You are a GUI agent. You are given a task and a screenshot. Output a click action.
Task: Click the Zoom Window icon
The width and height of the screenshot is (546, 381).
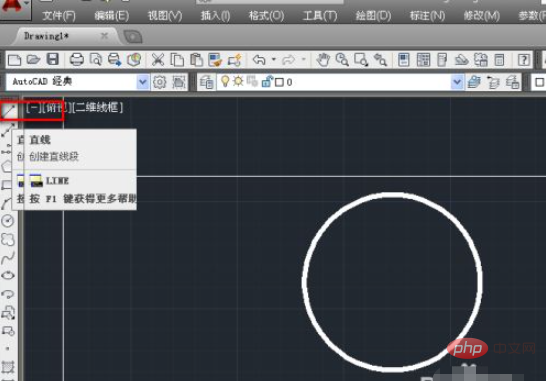361,60
